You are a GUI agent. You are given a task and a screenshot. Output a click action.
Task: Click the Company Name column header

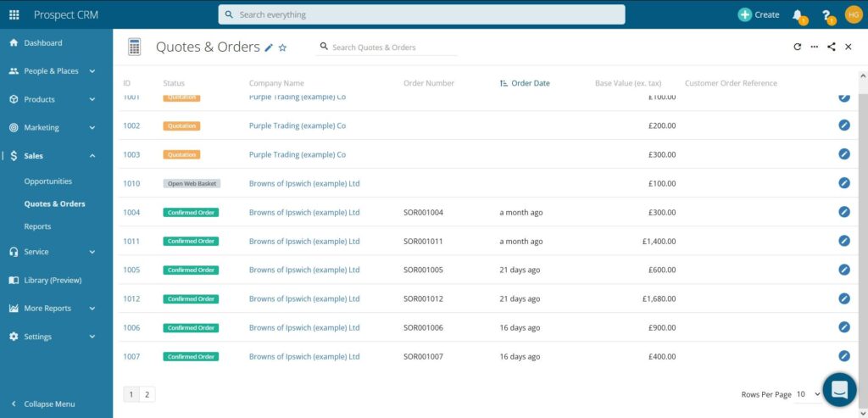(276, 84)
